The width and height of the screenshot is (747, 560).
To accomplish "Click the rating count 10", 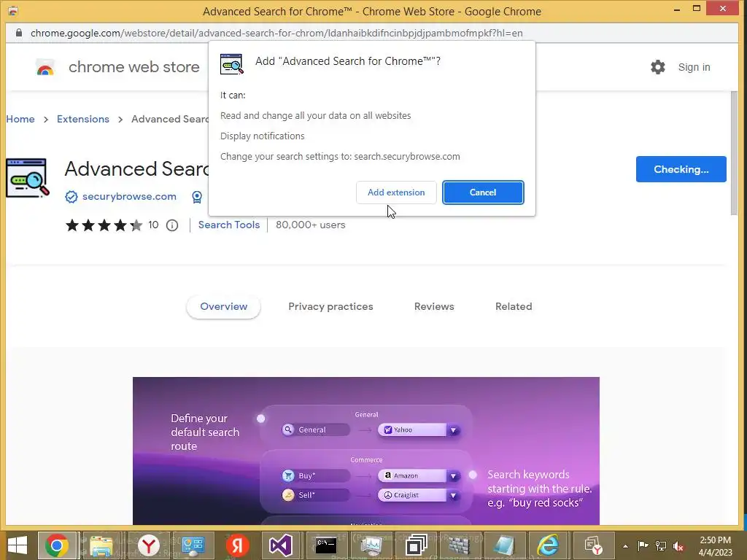I will pos(153,225).
